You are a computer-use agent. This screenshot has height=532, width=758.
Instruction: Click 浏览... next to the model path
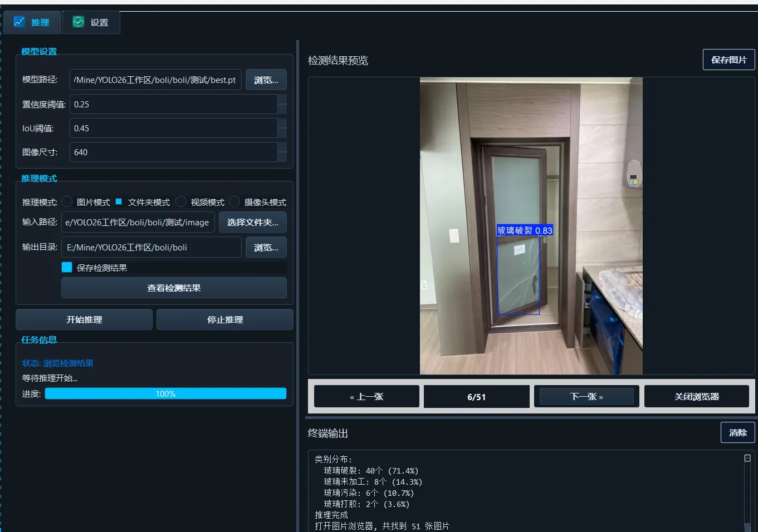pos(266,80)
